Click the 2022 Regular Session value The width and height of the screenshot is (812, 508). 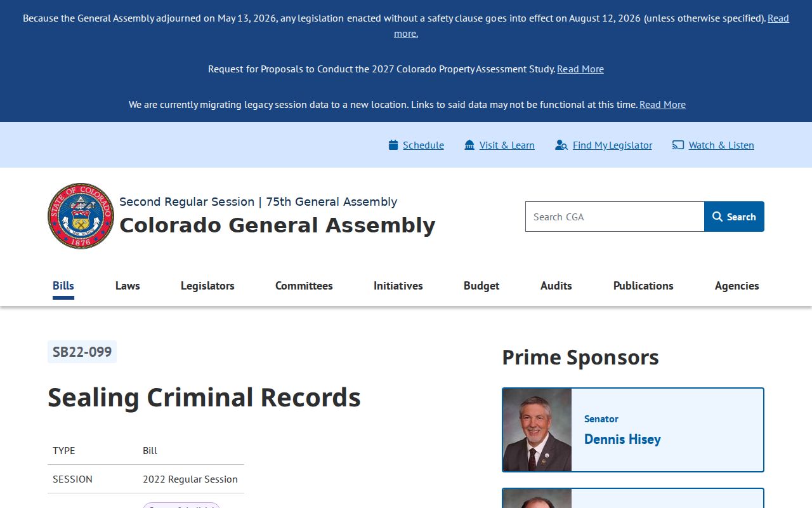click(190, 479)
